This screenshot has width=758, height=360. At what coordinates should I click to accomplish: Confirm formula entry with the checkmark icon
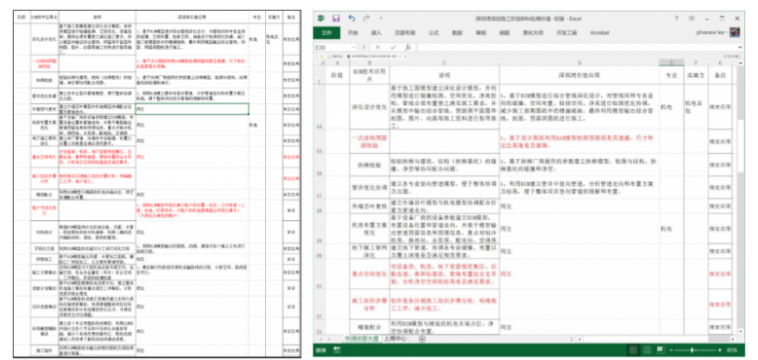[393, 47]
